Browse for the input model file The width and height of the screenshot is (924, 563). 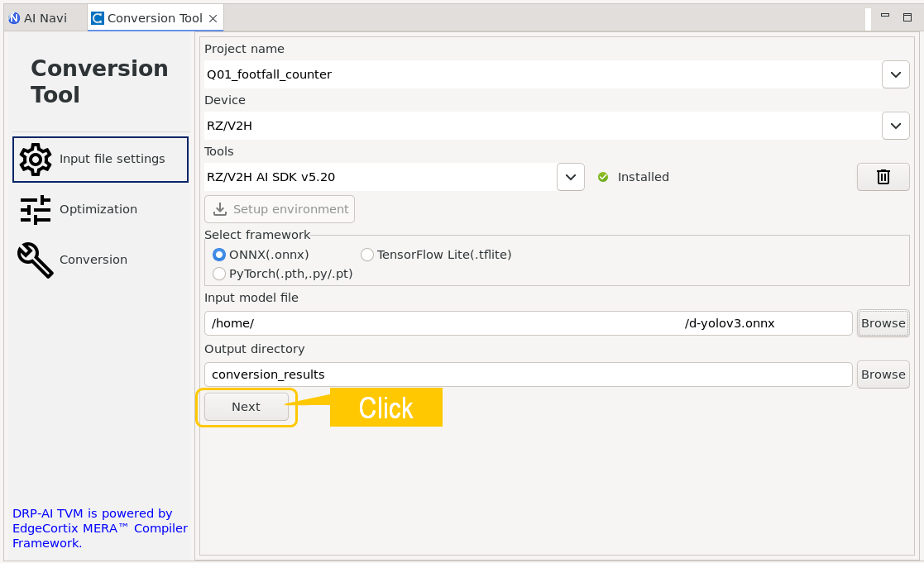(x=883, y=323)
